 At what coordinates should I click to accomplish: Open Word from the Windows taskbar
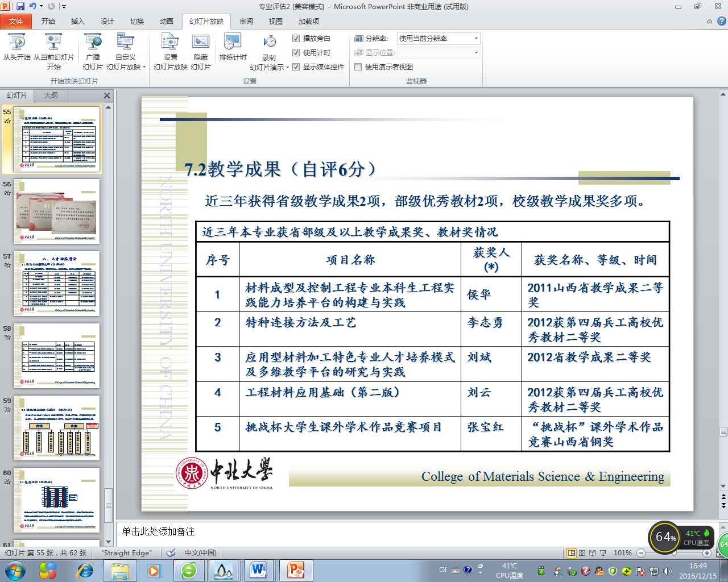(x=258, y=570)
